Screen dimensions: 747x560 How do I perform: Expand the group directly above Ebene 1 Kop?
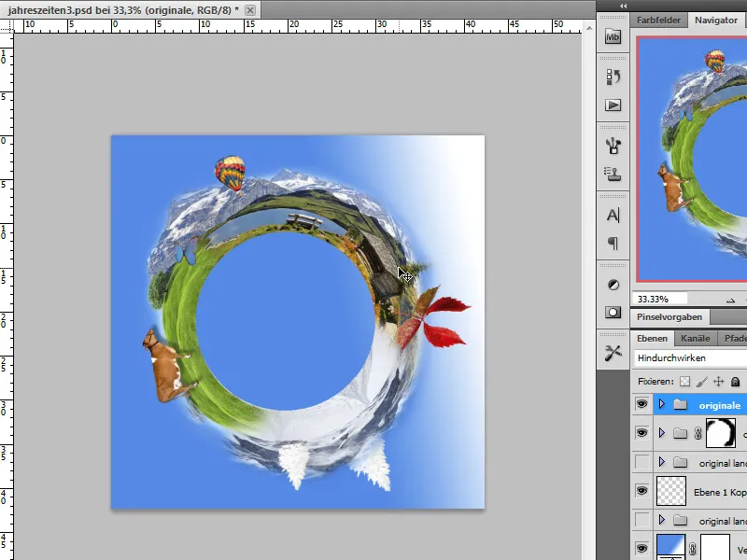662,462
